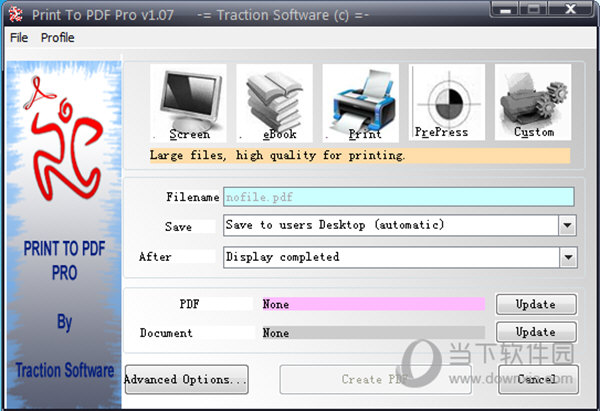Click the Document label
This screenshot has height=411, width=600.
click(166, 333)
